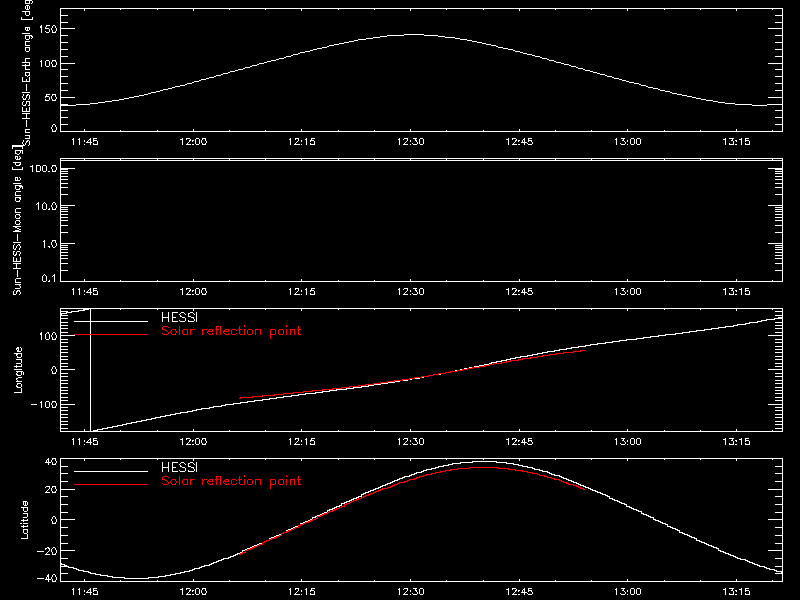The image size is (800, 600).
Task: Click the vertical wrap line in the Longitude plot
Action: [x=90, y=370]
